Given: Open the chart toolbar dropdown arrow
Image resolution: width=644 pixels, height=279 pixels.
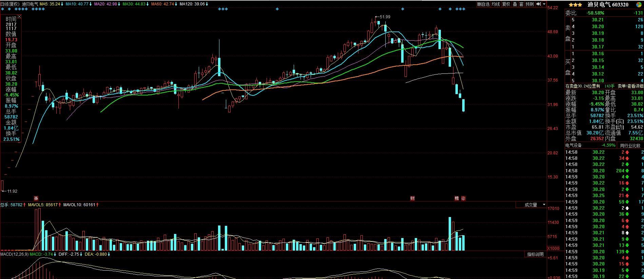Looking at the screenshot, I should (544, 4).
